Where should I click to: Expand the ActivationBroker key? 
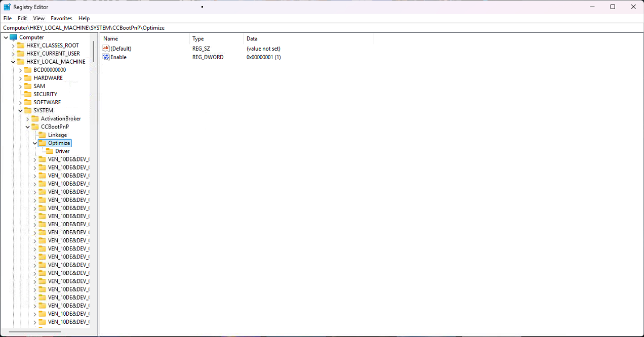pyautogui.click(x=28, y=119)
